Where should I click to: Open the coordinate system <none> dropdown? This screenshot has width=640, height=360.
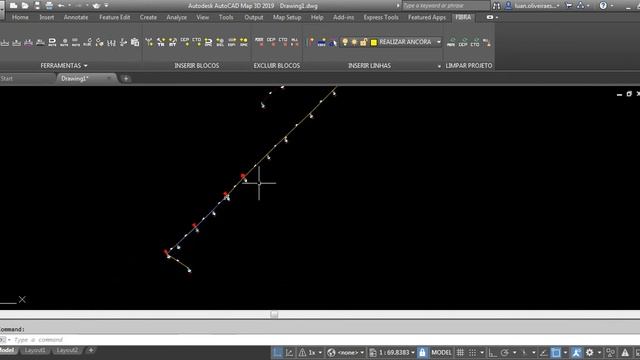pyautogui.click(x=362, y=352)
